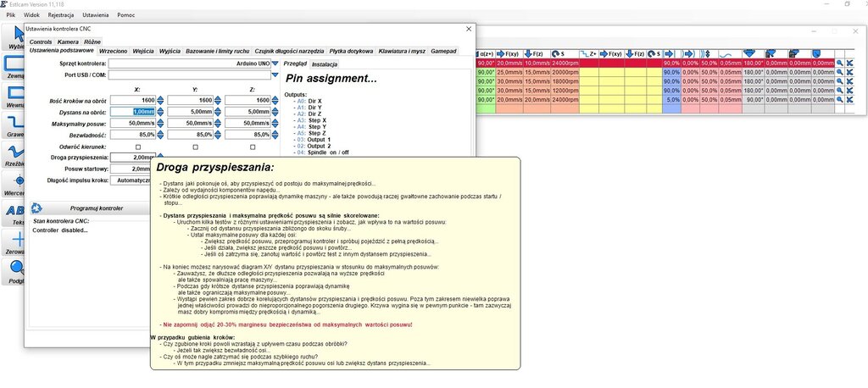Click refresh icon beside Programuj kontroler
This screenshot has height=388, width=868.
click(x=36, y=208)
